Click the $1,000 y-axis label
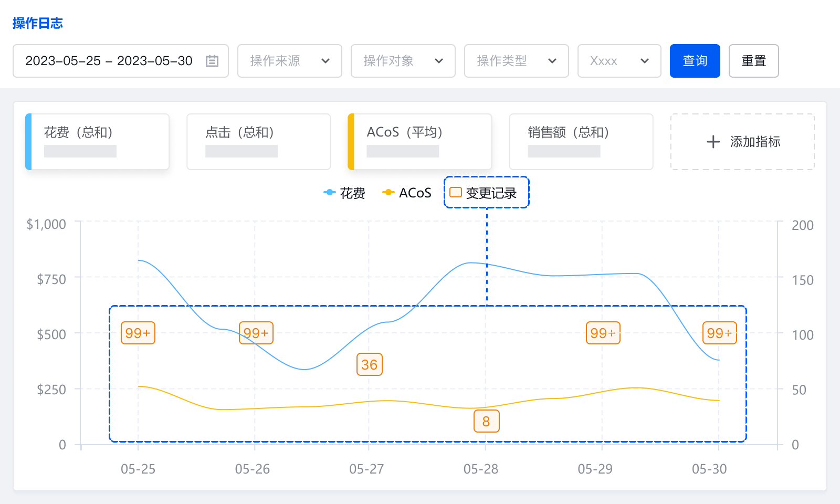 [46, 224]
